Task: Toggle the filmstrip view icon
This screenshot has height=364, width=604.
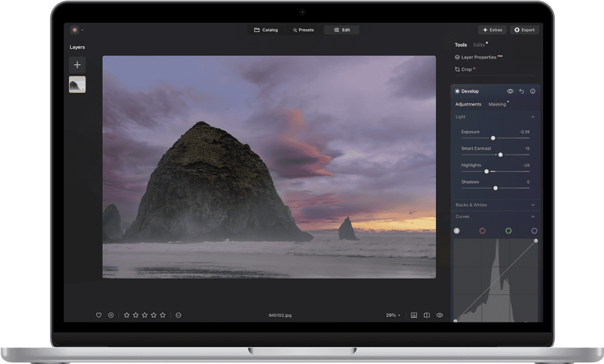Action: pos(414,315)
